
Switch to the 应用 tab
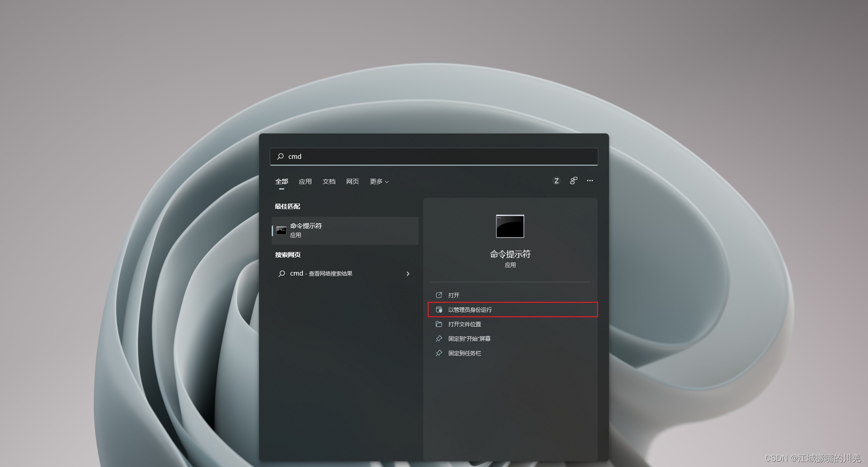point(305,181)
